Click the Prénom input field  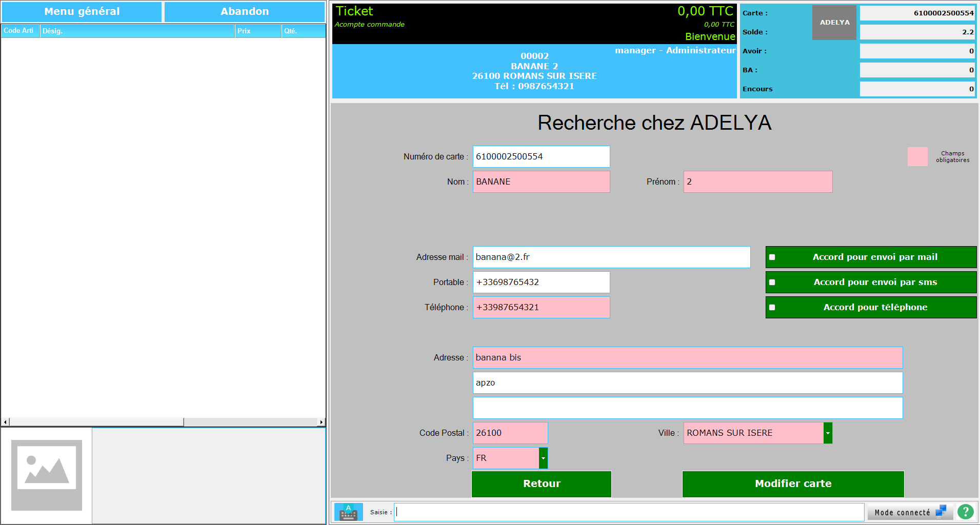[758, 181]
